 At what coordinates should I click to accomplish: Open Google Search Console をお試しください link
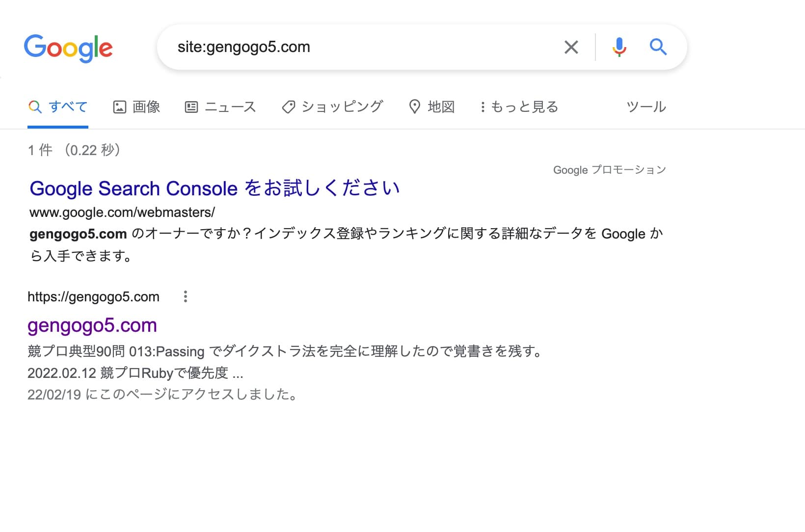click(x=215, y=188)
